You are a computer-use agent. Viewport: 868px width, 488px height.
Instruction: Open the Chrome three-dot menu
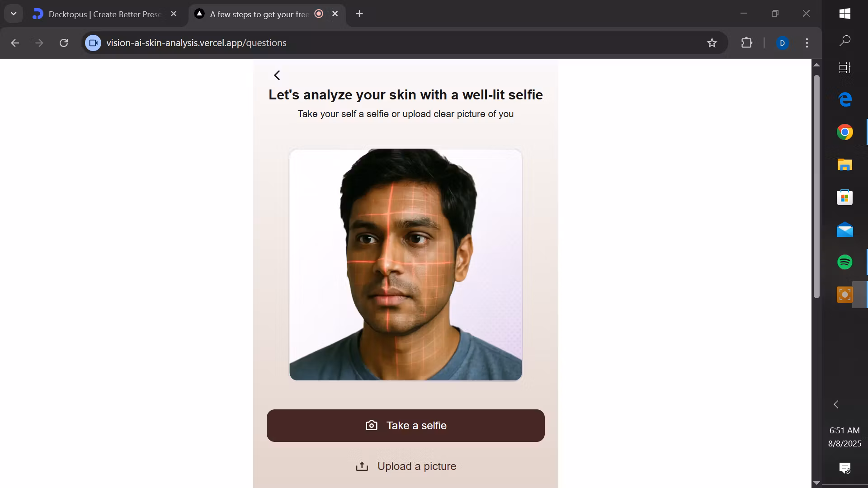pos(807,43)
